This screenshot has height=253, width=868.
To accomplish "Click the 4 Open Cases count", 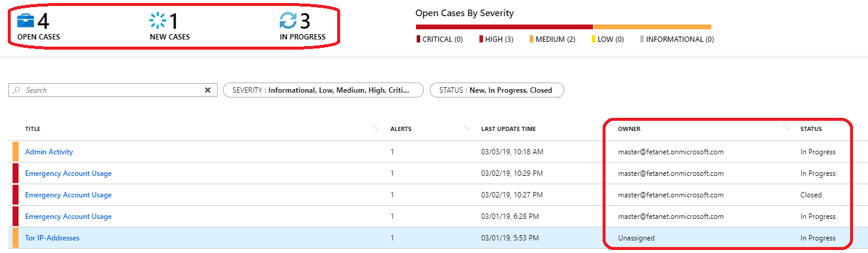I will (x=43, y=22).
